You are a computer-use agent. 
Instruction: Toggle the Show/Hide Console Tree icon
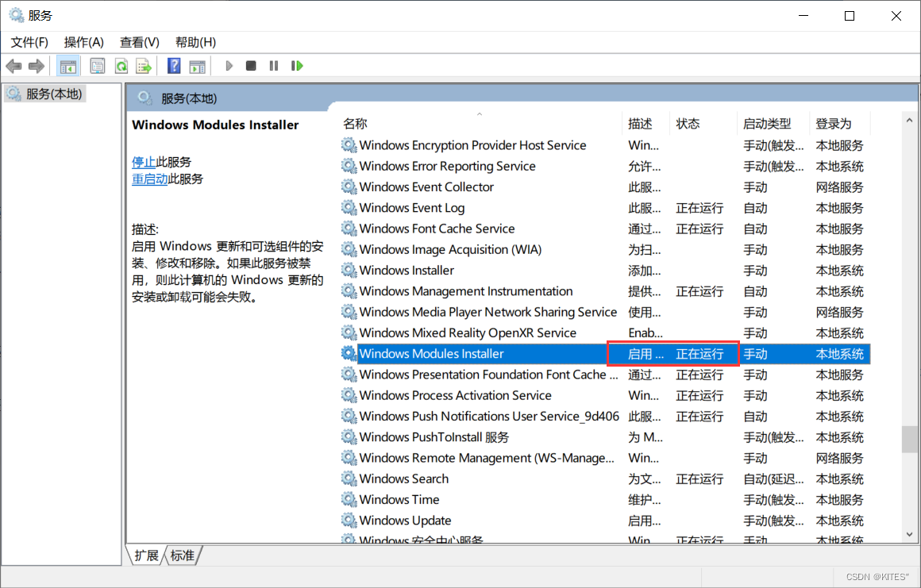click(x=68, y=67)
